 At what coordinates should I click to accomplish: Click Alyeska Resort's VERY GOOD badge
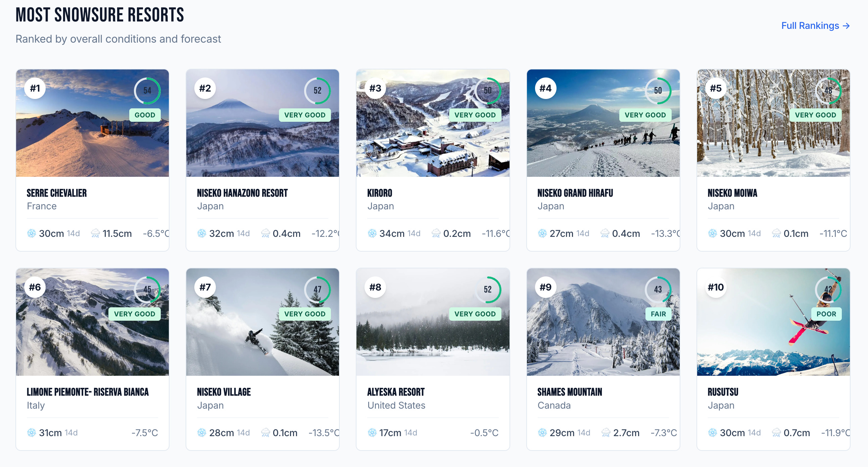(475, 314)
